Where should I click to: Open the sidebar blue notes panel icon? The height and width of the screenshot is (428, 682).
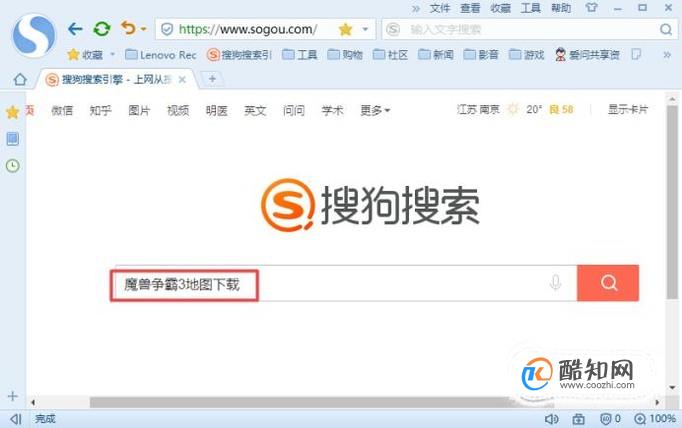click(13, 139)
